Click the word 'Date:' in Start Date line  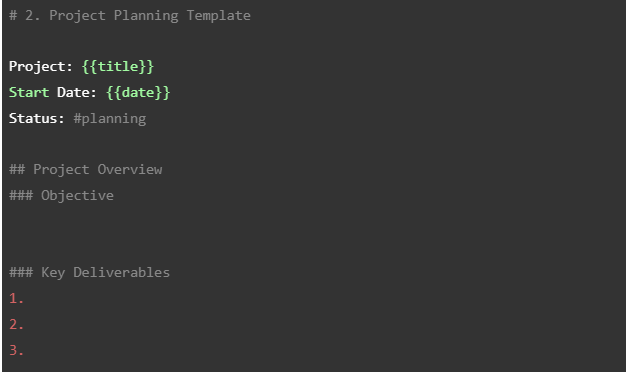point(77,92)
